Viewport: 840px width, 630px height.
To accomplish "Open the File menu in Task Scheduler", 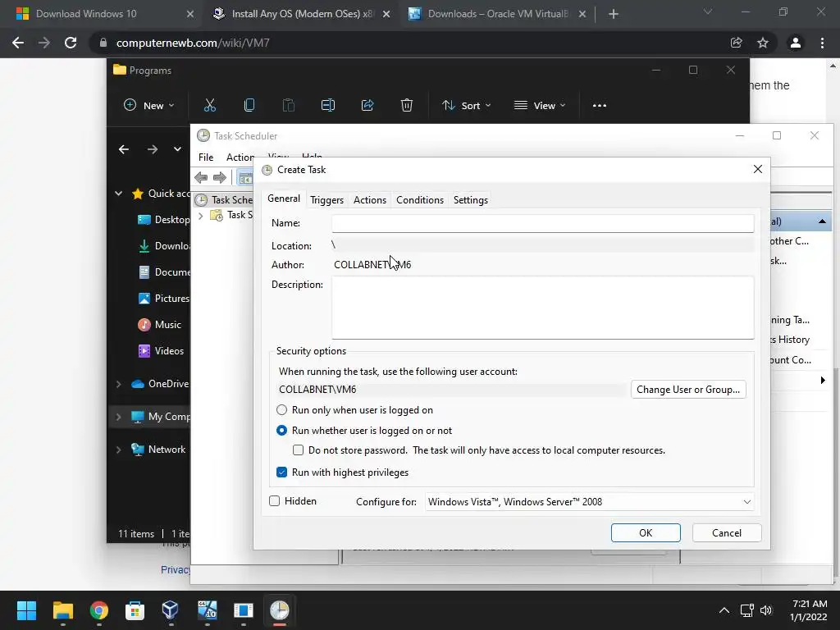I will tap(206, 157).
